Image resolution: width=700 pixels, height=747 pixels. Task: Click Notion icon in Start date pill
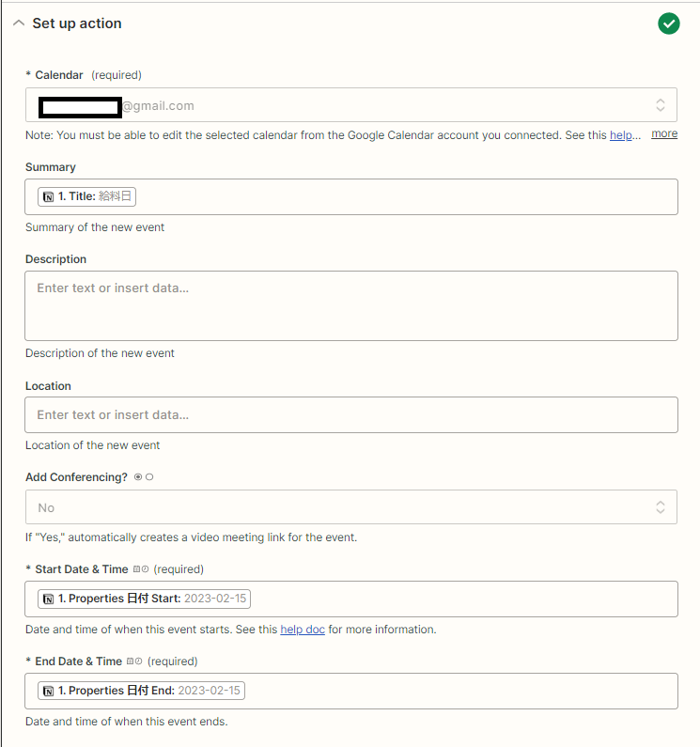49,599
